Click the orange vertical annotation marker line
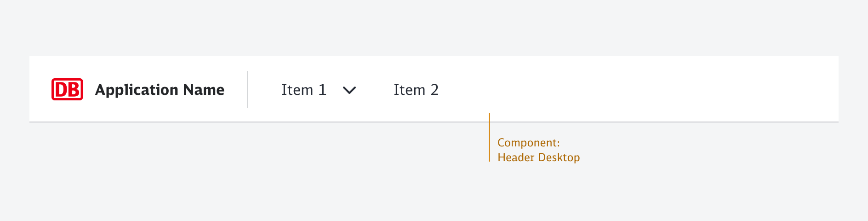This screenshot has width=868, height=221. [489, 137]
